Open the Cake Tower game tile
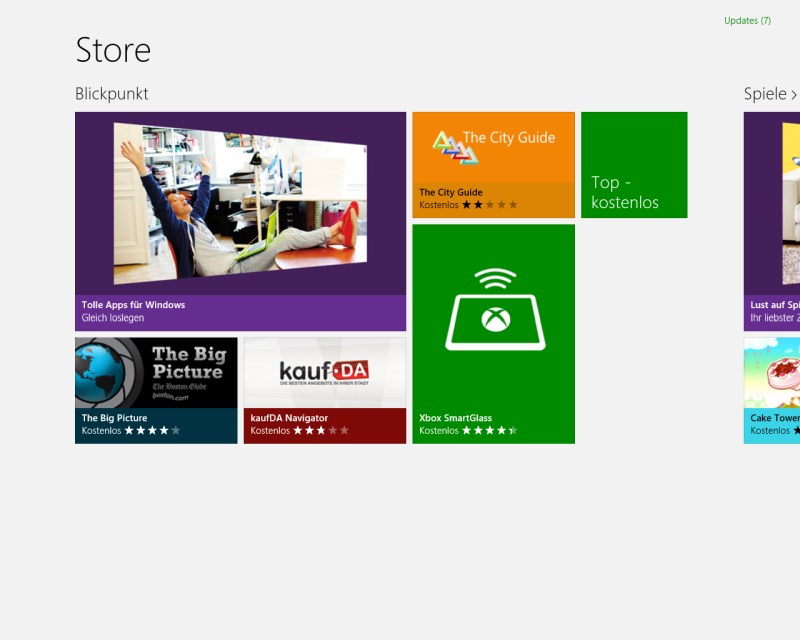The height and width of the screenshot is (640, 800). 772,390
